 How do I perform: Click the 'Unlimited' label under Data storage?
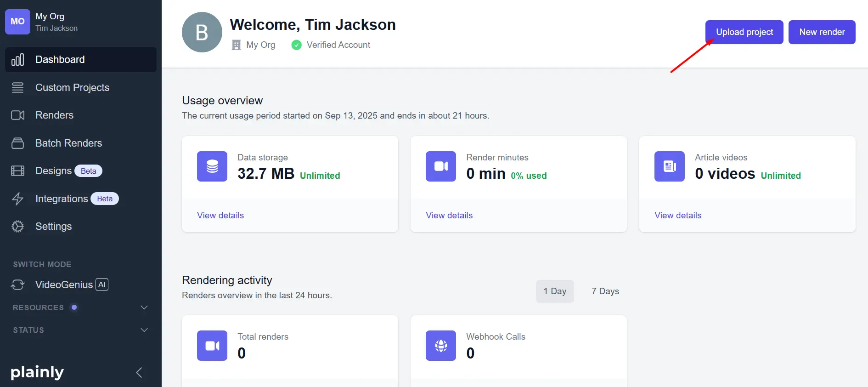[320, 176]
